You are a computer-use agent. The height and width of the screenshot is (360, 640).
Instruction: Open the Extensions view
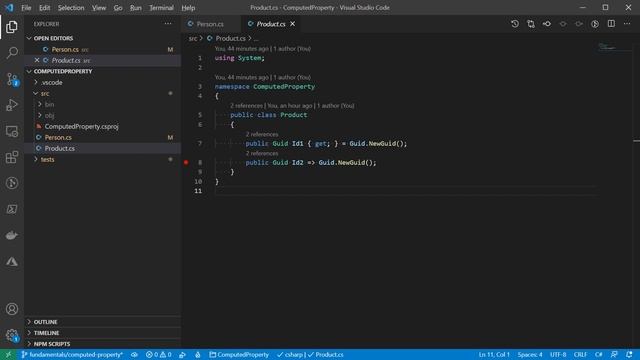pyautogui.click(x=12, y=157)
